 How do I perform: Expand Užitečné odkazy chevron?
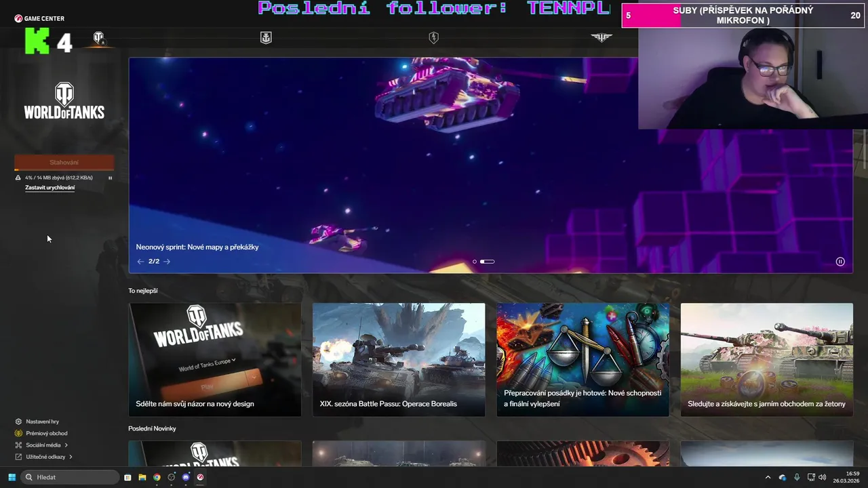click(x=71, y=457)
